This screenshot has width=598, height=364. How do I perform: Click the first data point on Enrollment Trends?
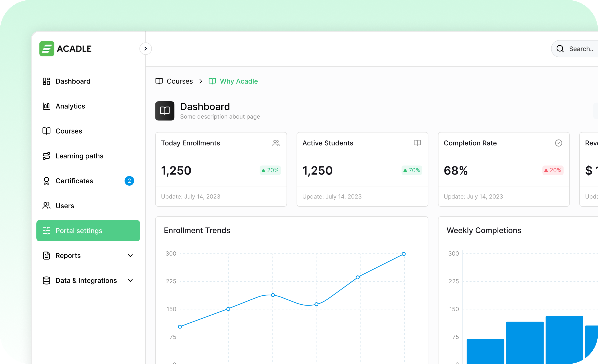pyautogui.click(x=180, y=327)
